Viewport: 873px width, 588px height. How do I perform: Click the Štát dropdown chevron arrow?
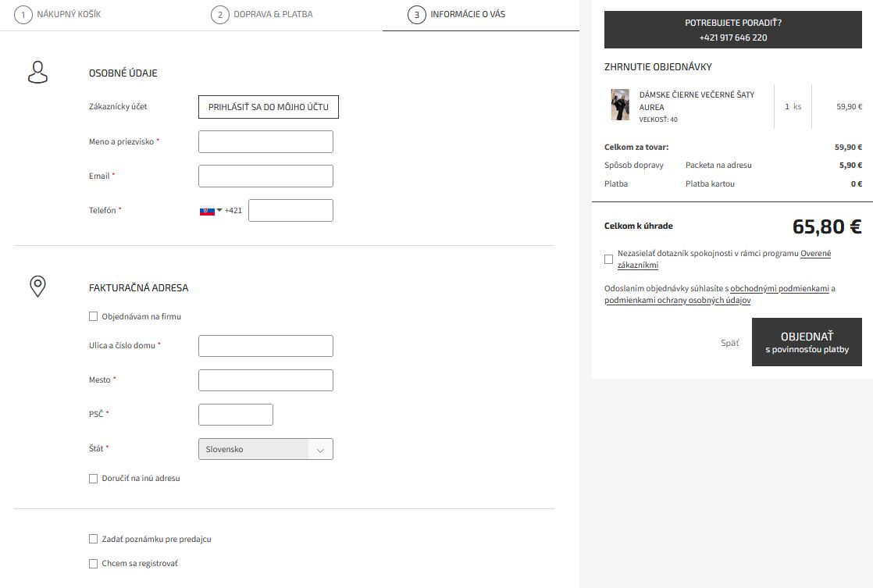(320, 449)
